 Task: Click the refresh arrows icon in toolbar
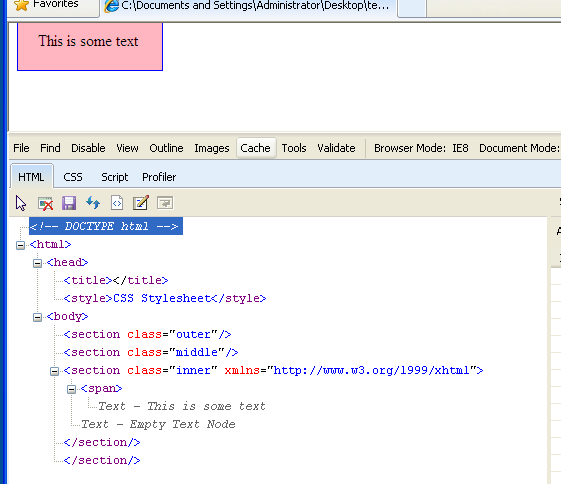click(x=93, y=203)
